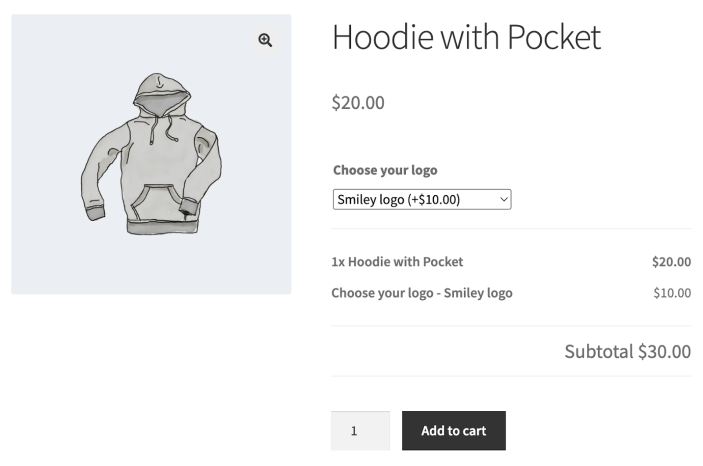Click the $10.00 logo add-on amount
The image size is (703, 466).
[x=672, y=293]
